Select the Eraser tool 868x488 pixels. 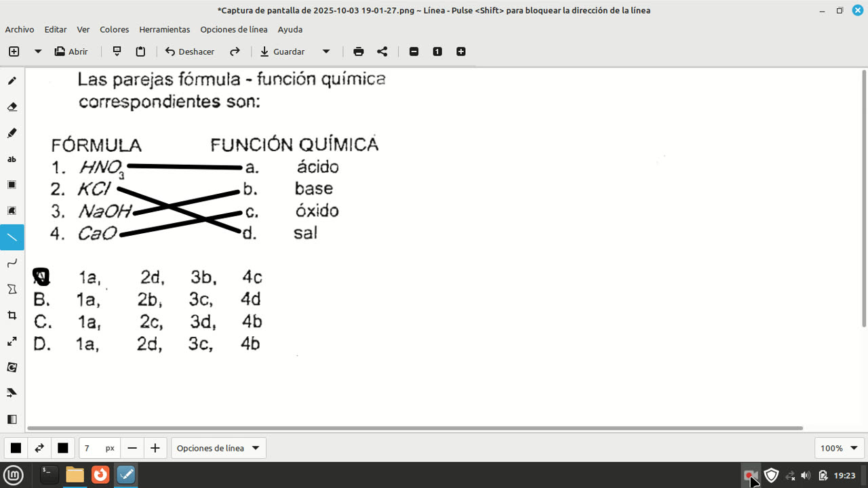tap(12, 107)
